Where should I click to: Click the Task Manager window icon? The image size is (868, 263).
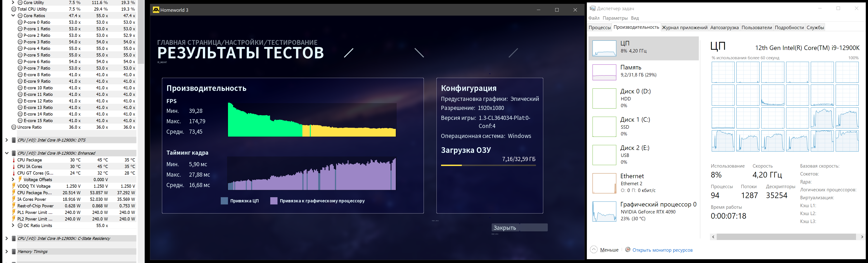pos(592,8)
